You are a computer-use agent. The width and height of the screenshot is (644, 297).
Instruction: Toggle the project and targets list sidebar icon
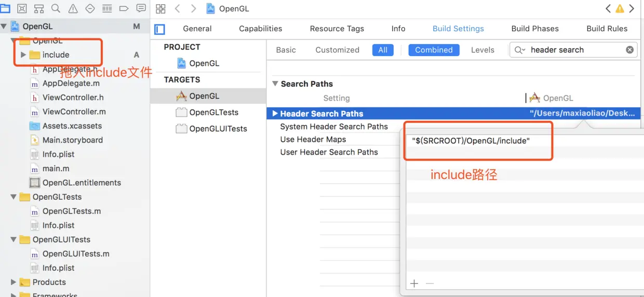click(x=160, y=29)
